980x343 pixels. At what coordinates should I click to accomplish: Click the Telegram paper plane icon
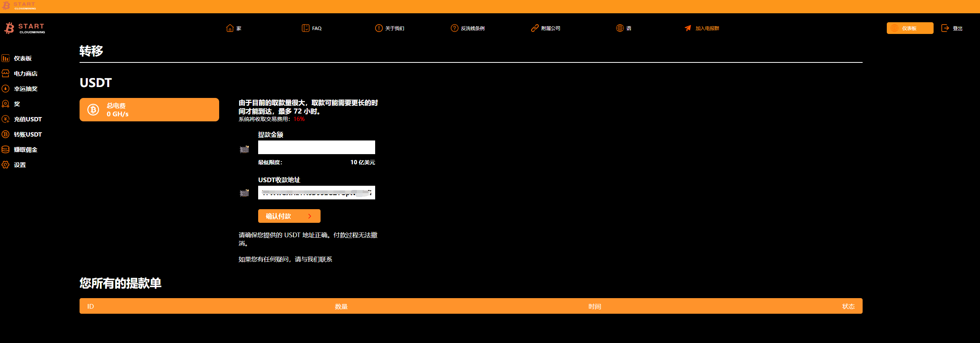[x=688, y=28]
